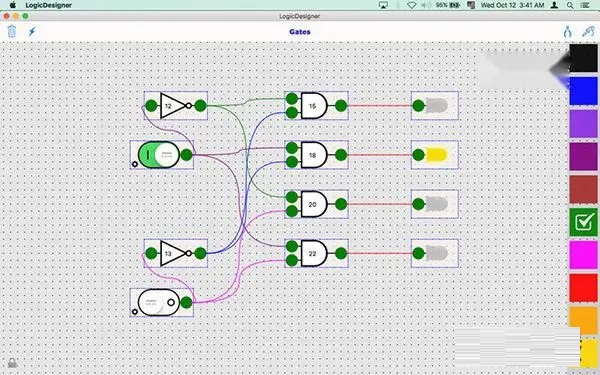Click the lightning bolt simulate icon
The width and height of the screenshot is (600, 375).
(32, 31)
